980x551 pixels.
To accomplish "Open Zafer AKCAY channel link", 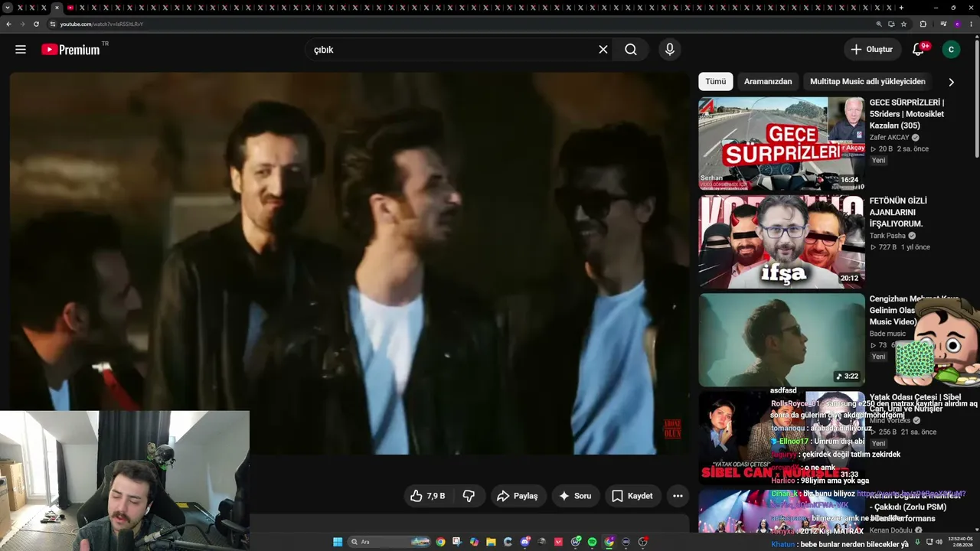I will click(x=890, y=138).
